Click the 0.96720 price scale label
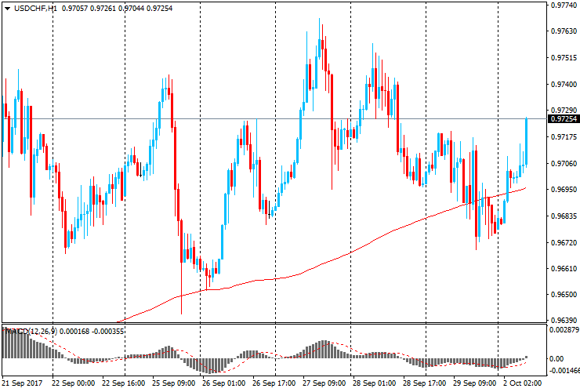Image resolution: width=580 pixels, height=392 pixels. (x=564, y=242)
